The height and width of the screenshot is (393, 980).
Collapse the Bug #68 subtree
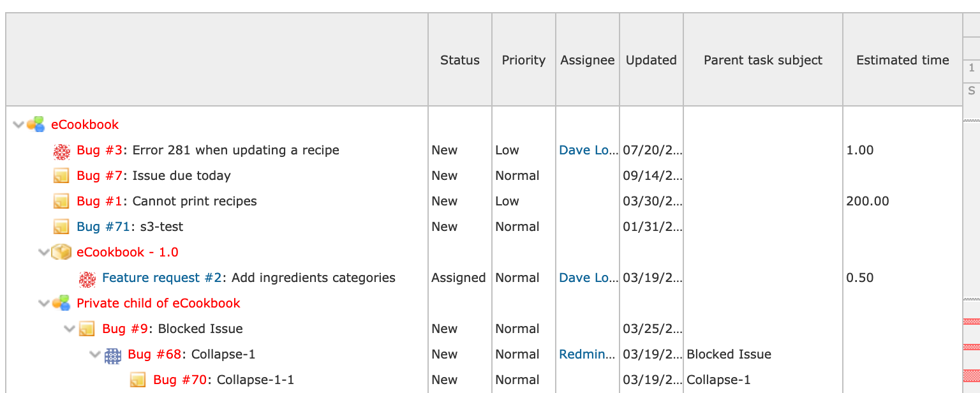94,354
